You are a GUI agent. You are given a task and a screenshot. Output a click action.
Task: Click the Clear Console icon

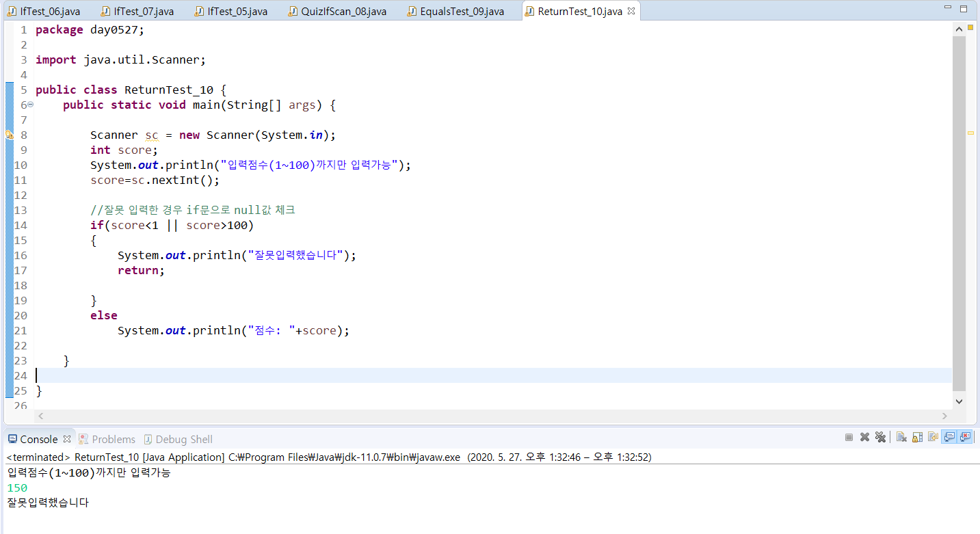coord(901,437)
